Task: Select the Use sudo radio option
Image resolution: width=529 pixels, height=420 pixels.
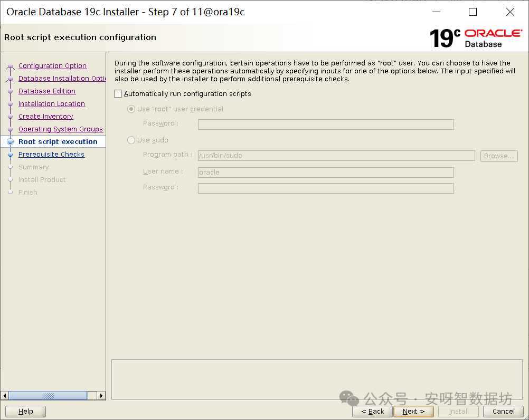Action: [131, 140]
